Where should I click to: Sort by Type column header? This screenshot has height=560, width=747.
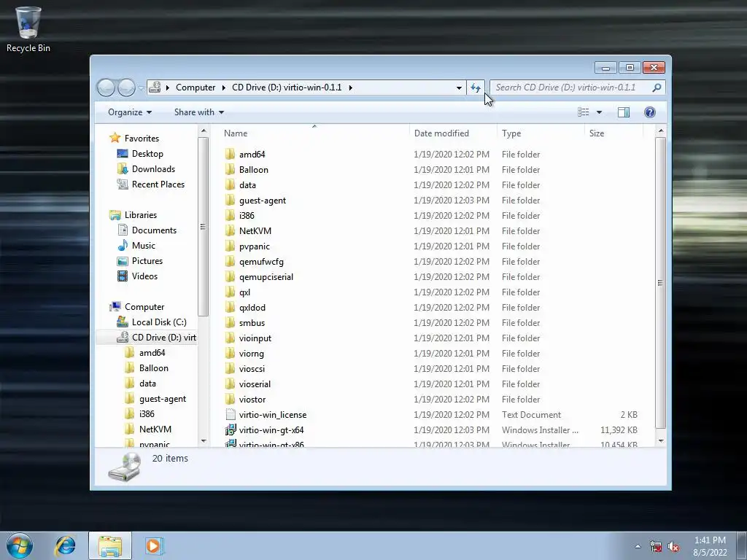(541, 133)
